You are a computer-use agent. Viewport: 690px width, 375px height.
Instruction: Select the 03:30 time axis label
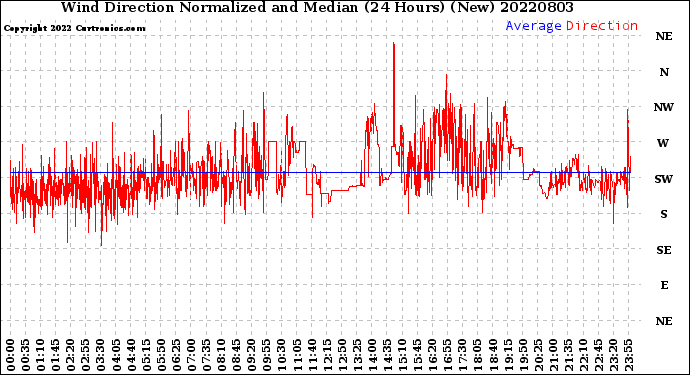pyautogui.click(x=101, y=355)
